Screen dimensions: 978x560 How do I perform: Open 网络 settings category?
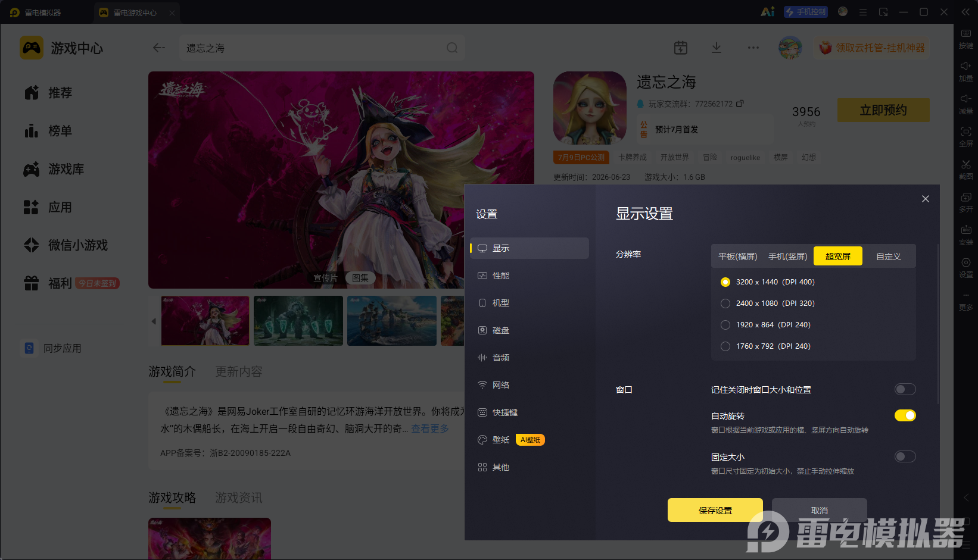pos(530,385)
